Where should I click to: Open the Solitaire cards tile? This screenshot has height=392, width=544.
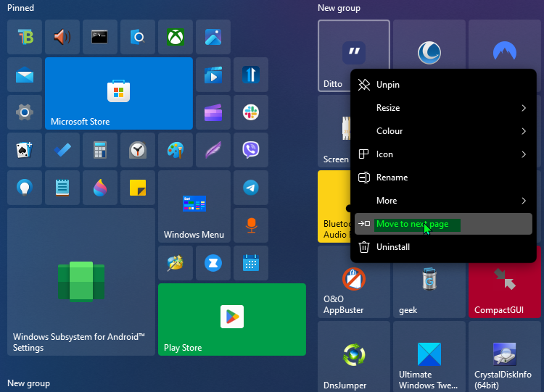coord(25,150)
